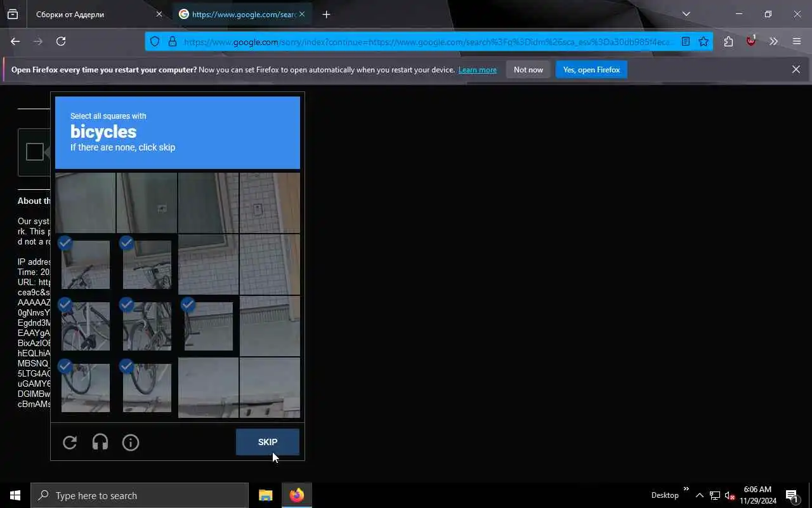This screenshot has width=812, height=508.
Task: Select the top-left wall tile
Action: pyautogui.click(x=86, y=203)
